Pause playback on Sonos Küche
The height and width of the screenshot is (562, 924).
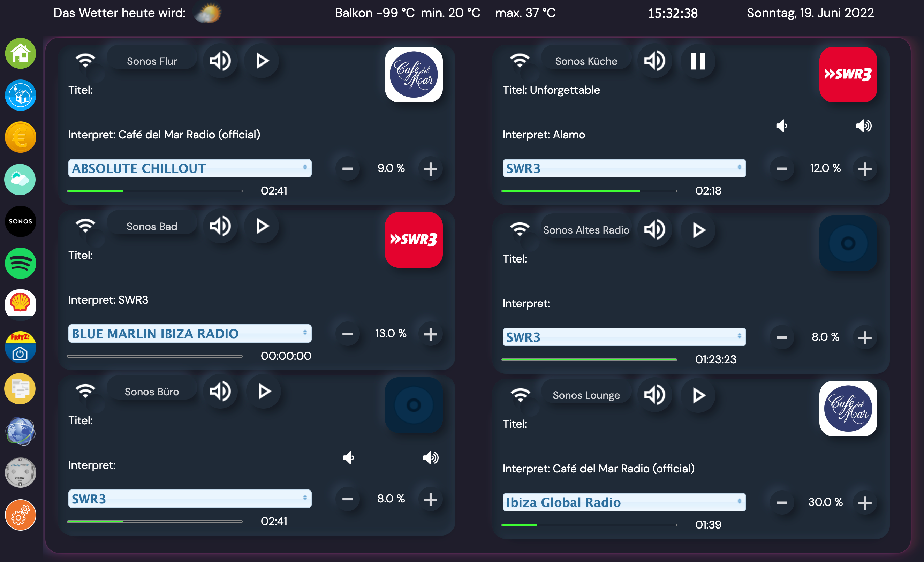coord(698,61)
